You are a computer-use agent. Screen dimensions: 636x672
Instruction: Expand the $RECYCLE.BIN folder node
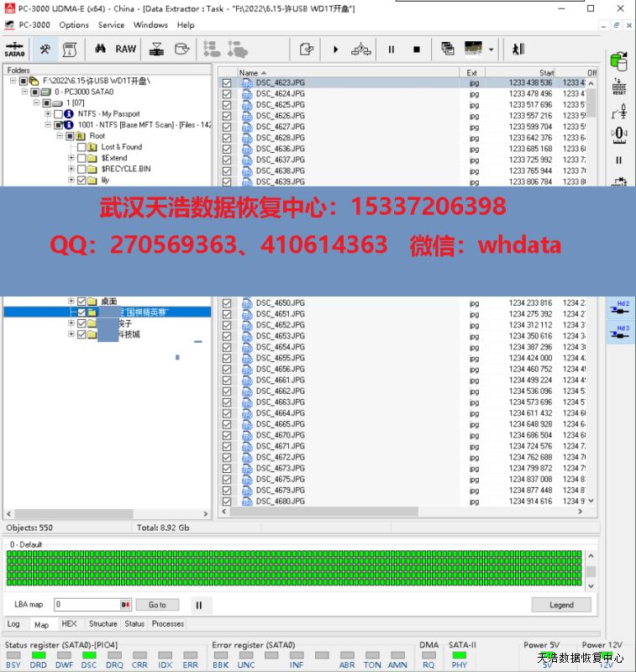click(71, 169)
